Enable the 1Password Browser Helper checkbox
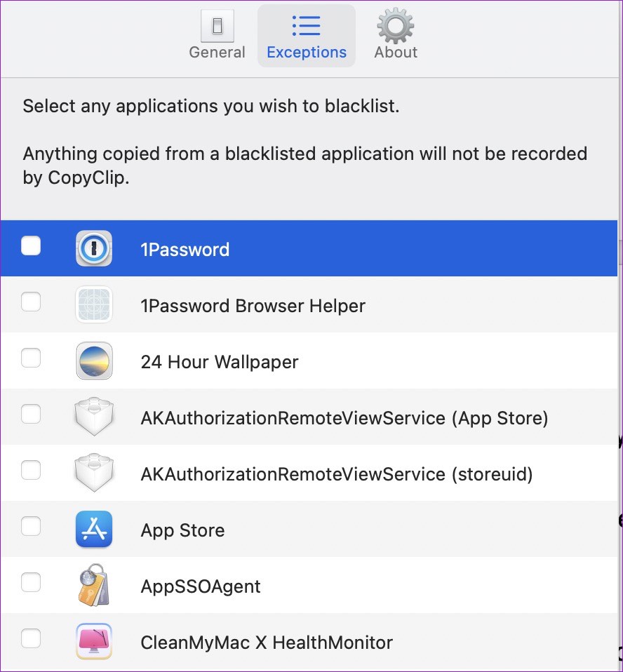The image size is (623, 672). coord(31,302)
